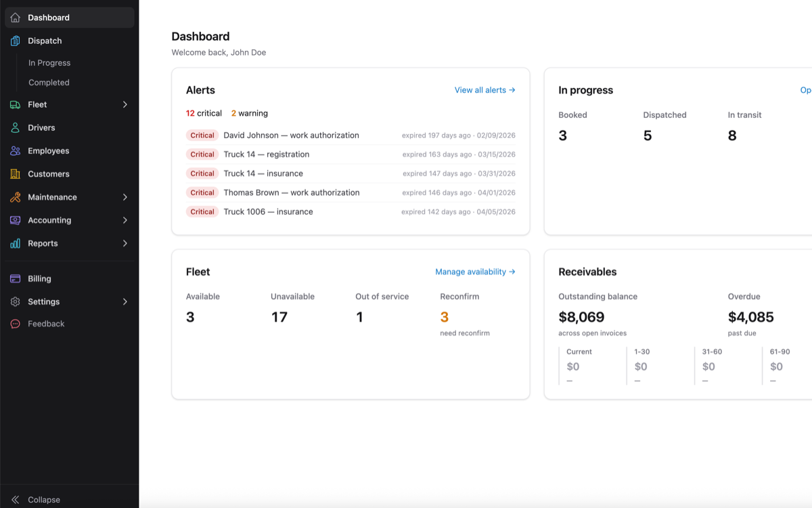Click the Overdue amount $4,085

click(751, 317)
